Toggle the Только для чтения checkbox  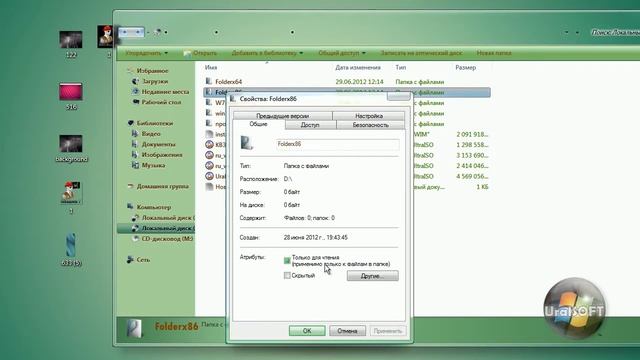coord(287,260)
